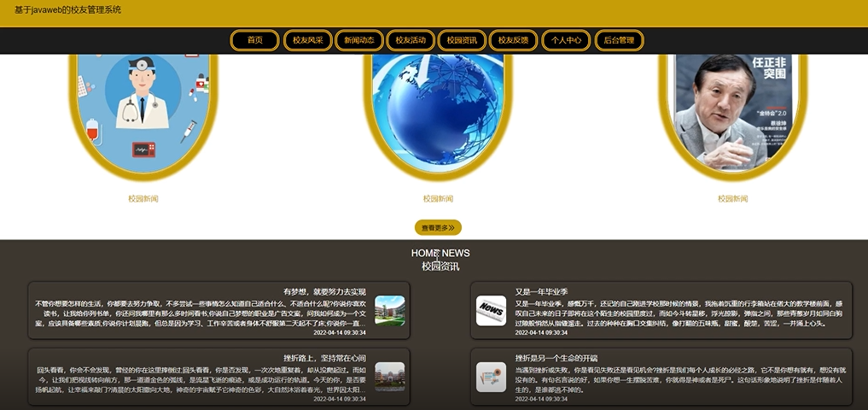Image resolution: width=868 pixels, height=410 pixels.
Task: Open the 个人中心 page
Action: point(566,40)
